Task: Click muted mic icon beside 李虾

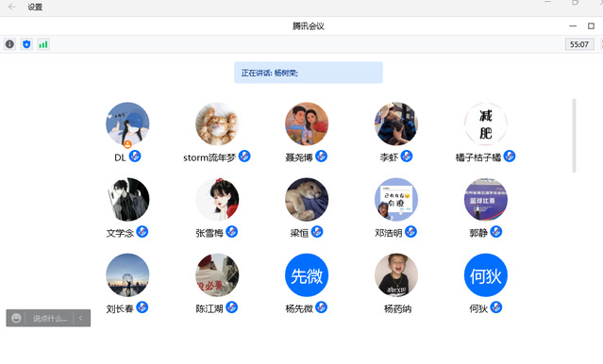Action: 407,156
